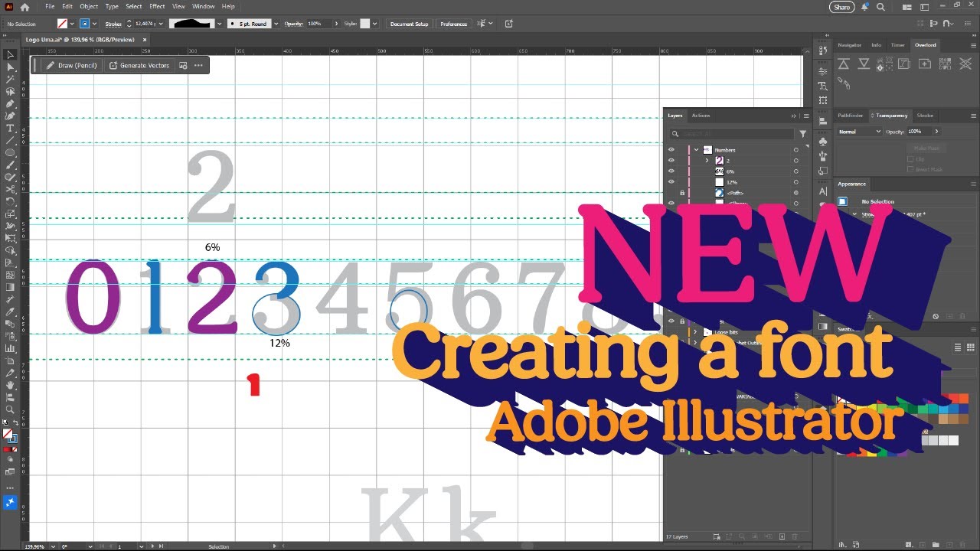This screenshot has width=980, height=551.
Task: Click Overlord push-to-After-Effects triangle icon
Action: 844,64
